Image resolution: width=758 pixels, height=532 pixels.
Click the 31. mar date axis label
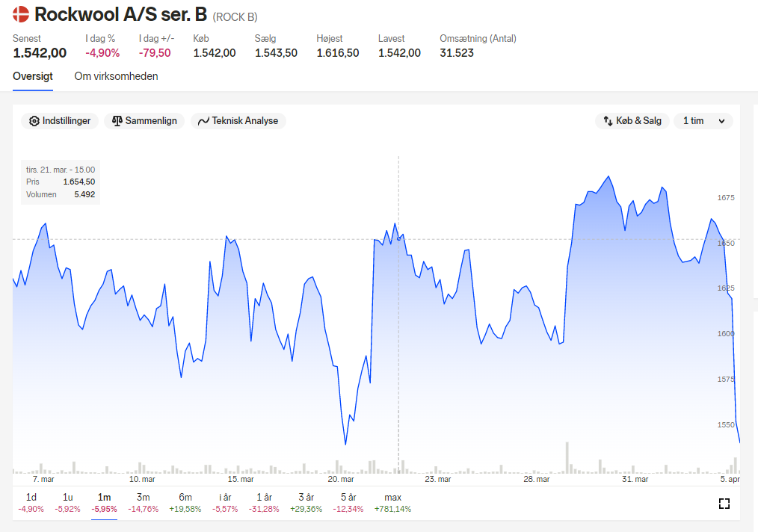coord(635,480)
